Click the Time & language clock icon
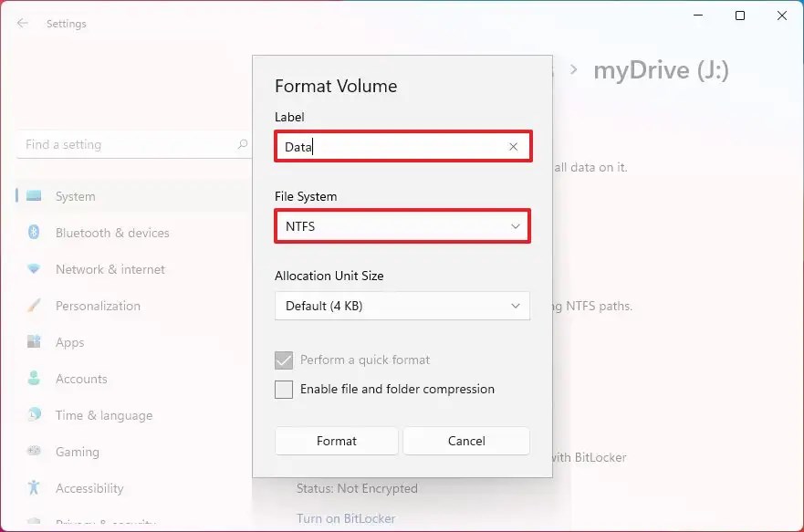 [34, 415]
